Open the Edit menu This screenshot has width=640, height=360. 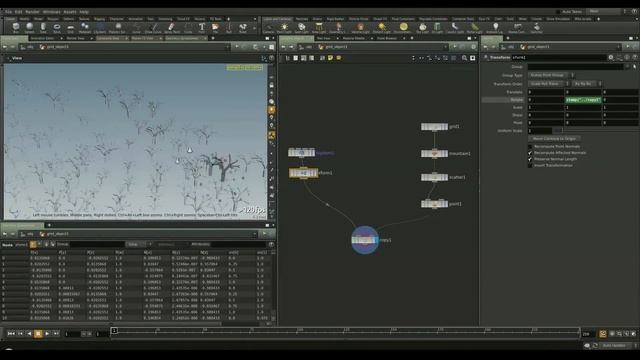18,12
